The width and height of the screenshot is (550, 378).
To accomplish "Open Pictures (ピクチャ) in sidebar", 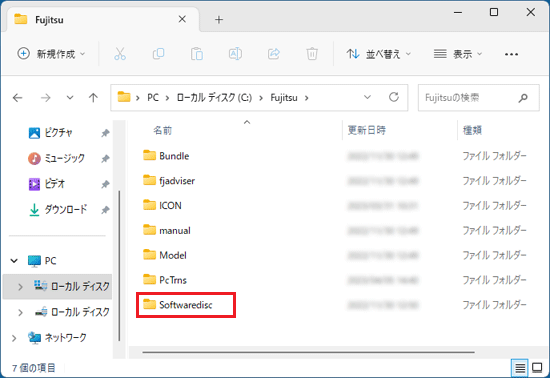I will pyautogui.click(x=59, y=133).
